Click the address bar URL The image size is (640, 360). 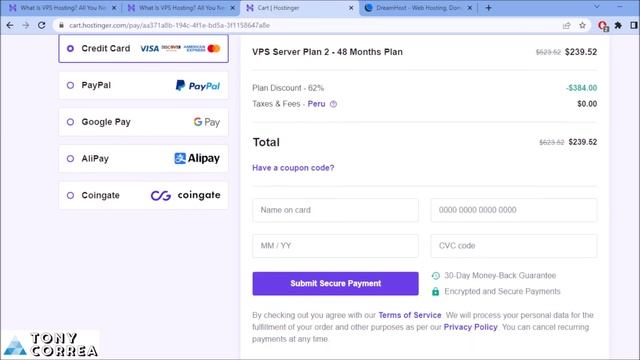point(169,25)
